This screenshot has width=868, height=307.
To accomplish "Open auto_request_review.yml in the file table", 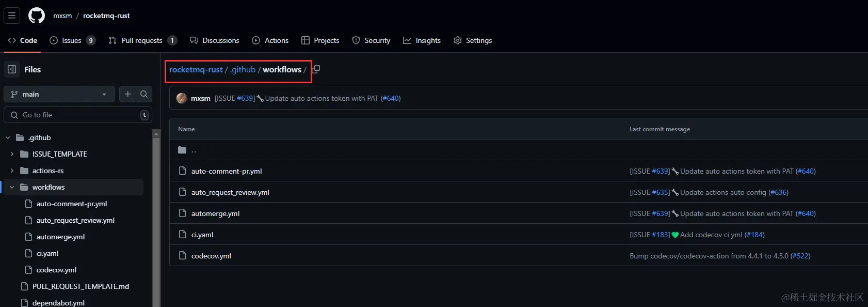I will click(230, 192).
